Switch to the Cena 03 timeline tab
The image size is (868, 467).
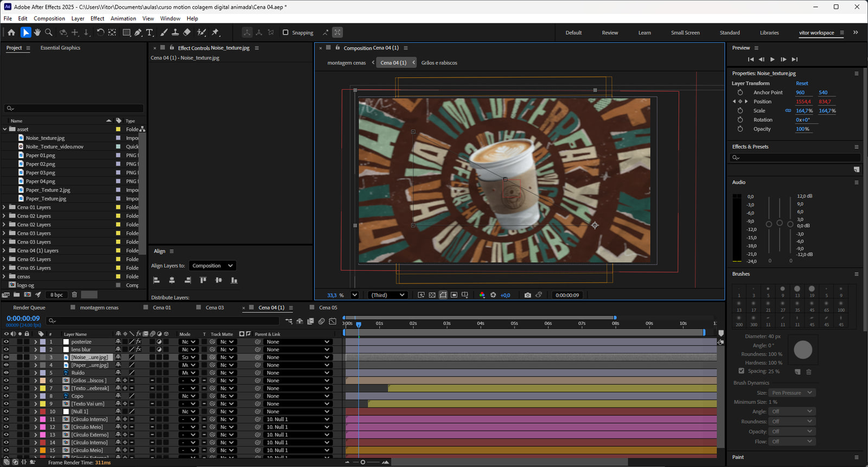[x=215, y=307]
